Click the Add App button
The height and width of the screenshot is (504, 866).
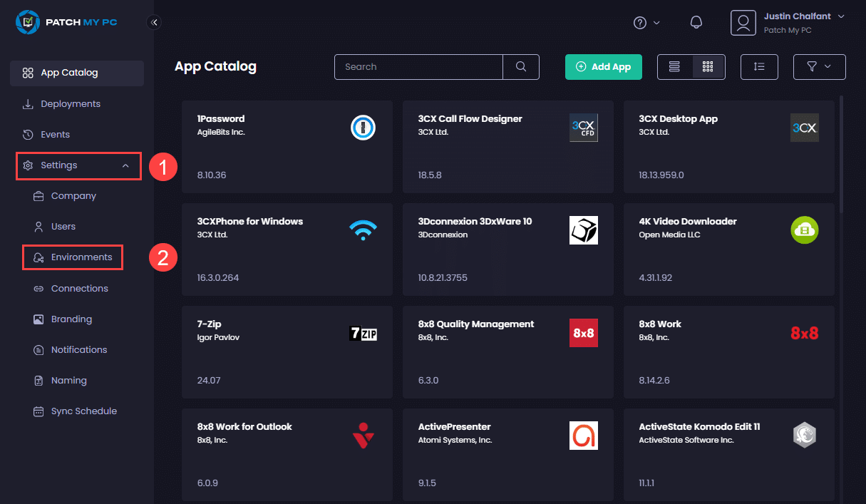click(x=604, y=67)
